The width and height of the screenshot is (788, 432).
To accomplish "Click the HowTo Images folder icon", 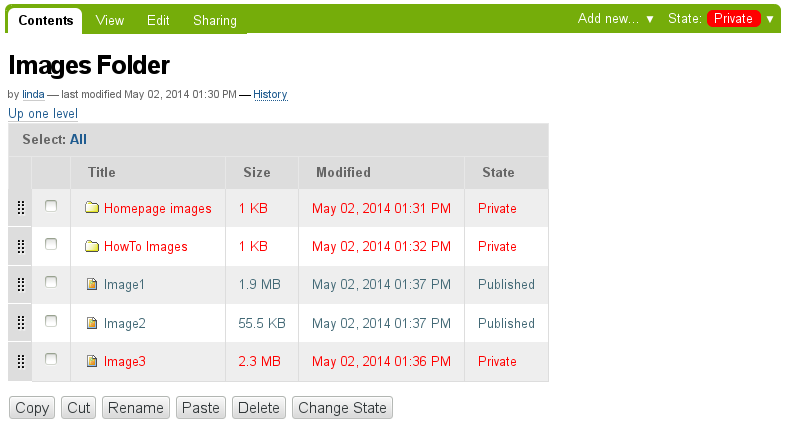I will tap(91, 246).
